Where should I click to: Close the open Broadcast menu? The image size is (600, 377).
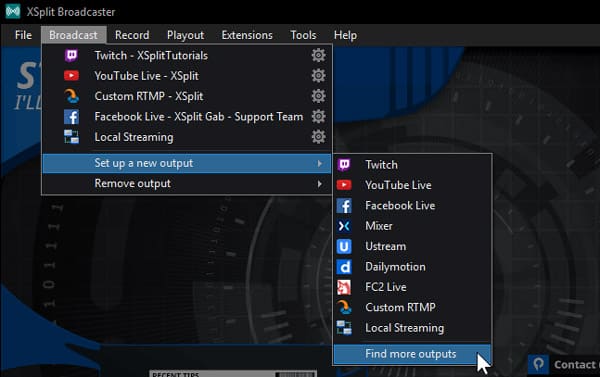click(73, 35)
